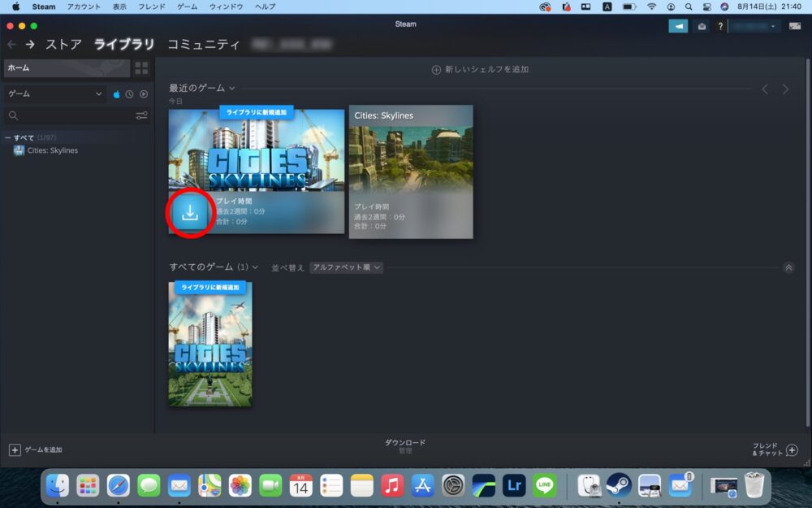Open the ウィンドウ menu
The image size is (812, 508).
pos(226,7)
